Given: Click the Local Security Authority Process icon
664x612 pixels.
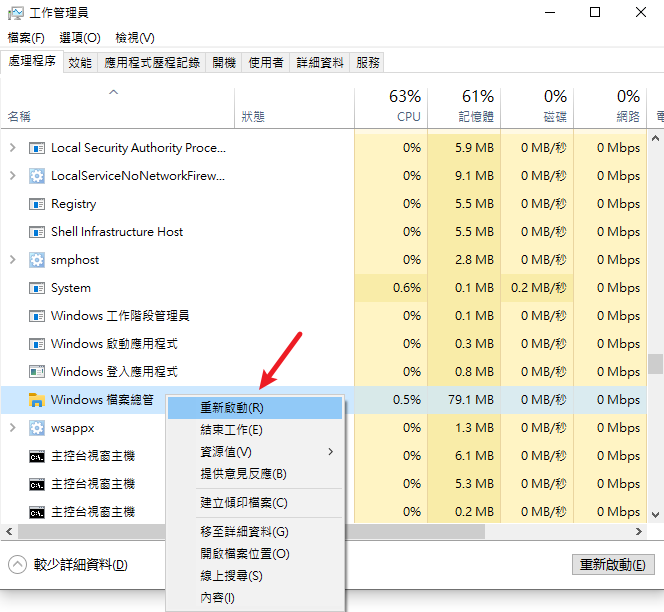Looking at the screenshot, I should coord(37,148).
